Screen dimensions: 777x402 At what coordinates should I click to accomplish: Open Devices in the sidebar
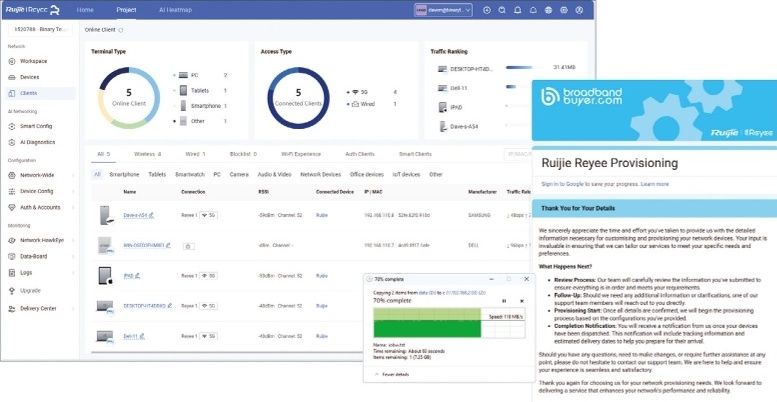coord(30,77)
